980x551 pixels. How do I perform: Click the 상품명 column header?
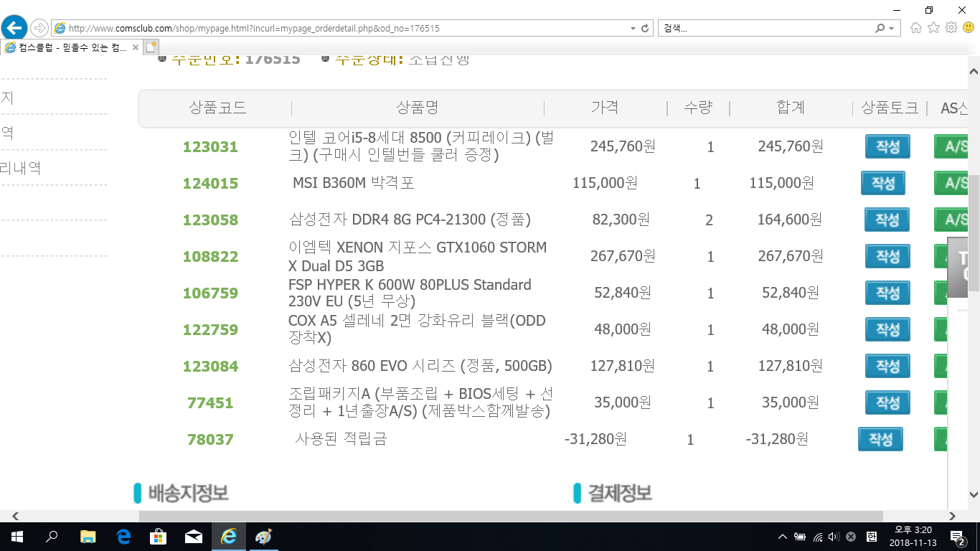pos(417,108)
